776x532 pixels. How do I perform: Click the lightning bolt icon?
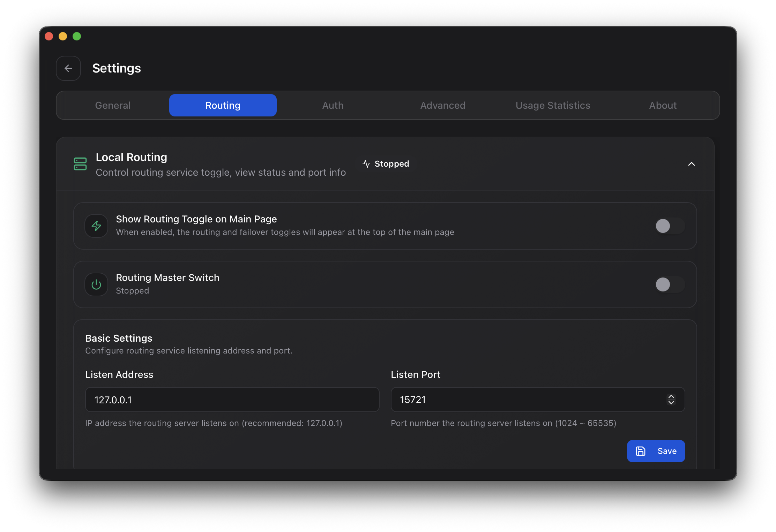96,226
